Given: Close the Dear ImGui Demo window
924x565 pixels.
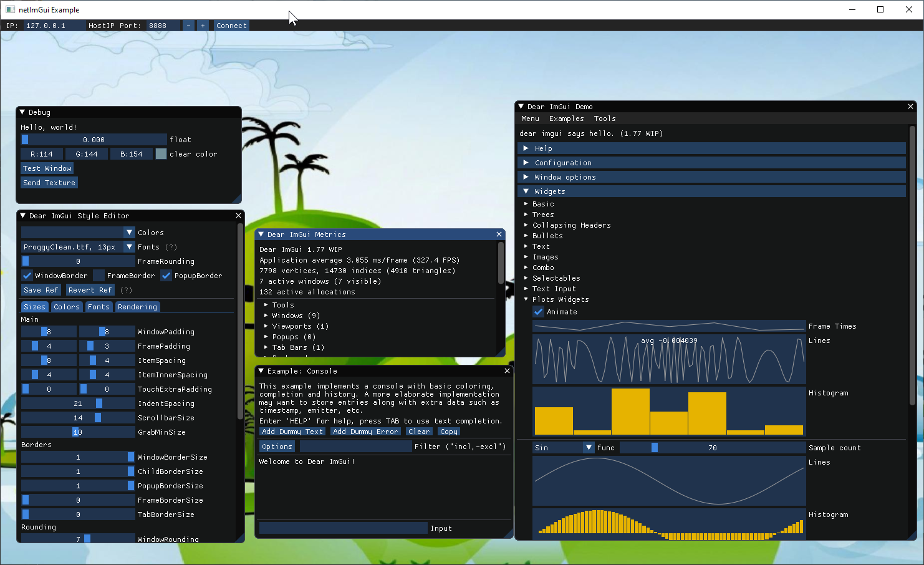Looking at the screenshot, I should [x=910, y=107].
